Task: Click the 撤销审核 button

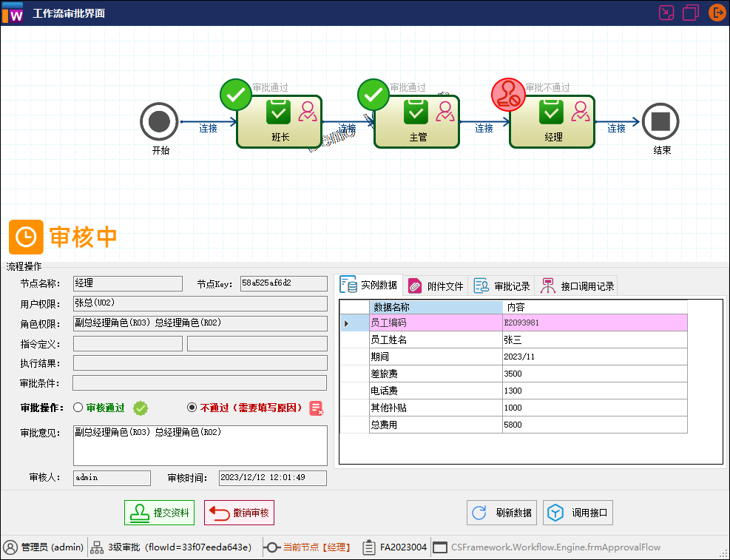Action: 238,512
